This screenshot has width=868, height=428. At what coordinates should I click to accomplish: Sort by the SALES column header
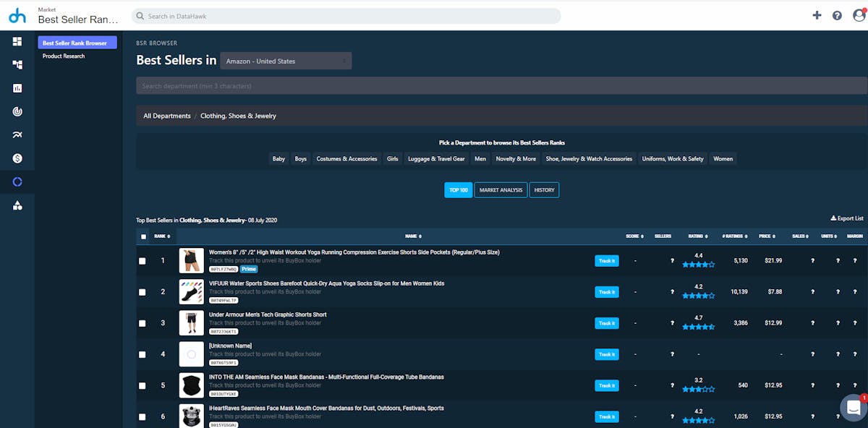pos(800,236)
